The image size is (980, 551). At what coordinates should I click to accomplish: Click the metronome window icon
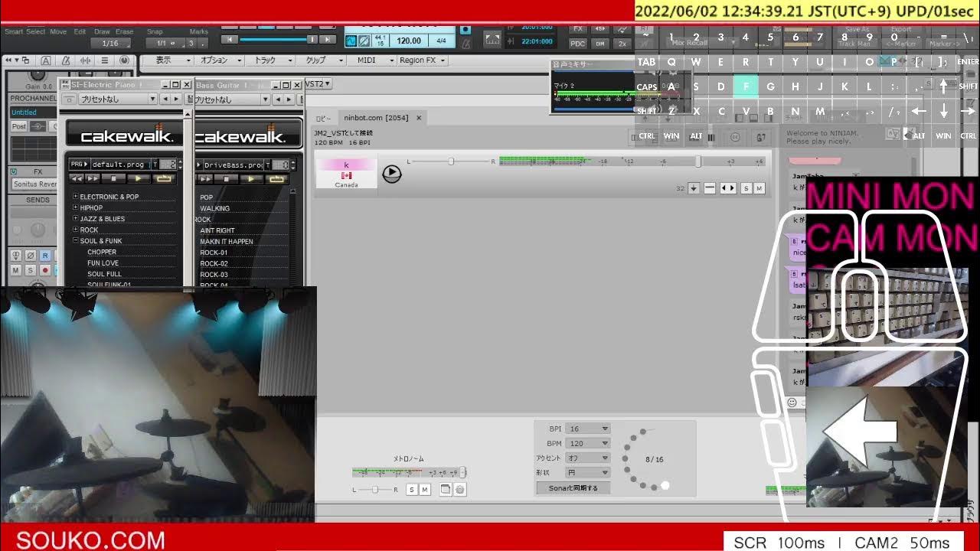click(x=446, y=490)
